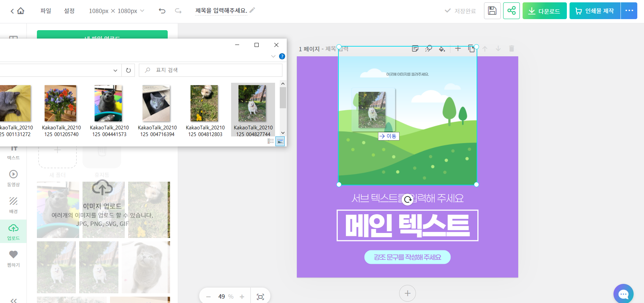
Task: Open the address bar history dropdown
Action: point(115,70)
